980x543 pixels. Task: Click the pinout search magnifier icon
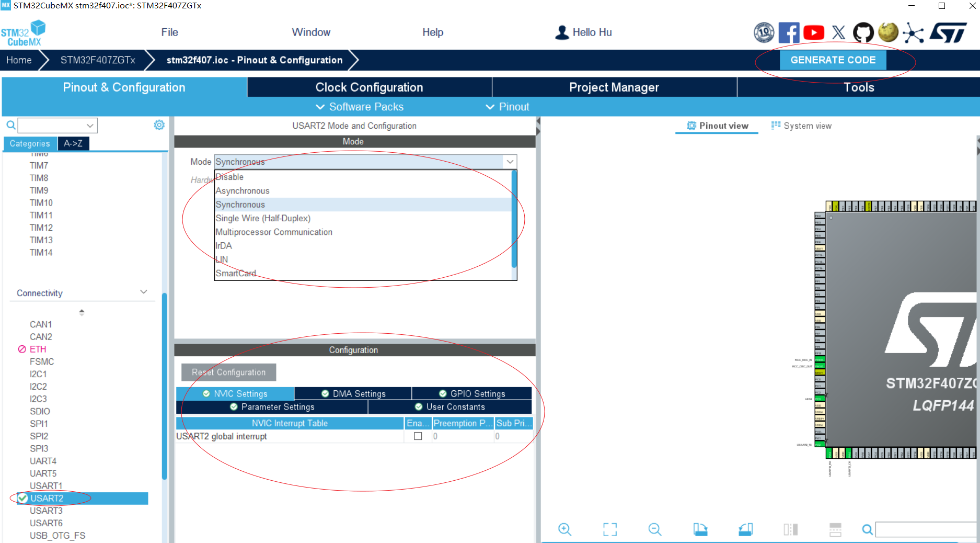867,529
